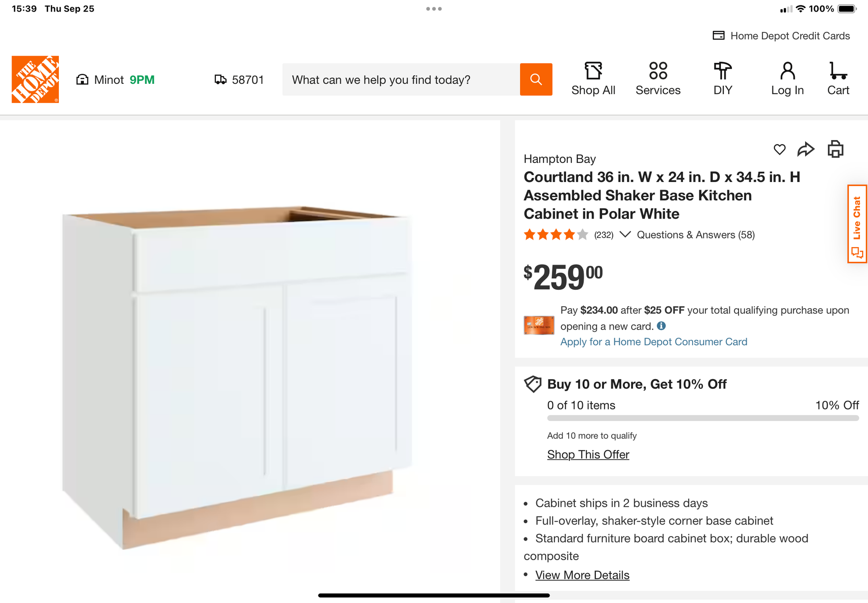The image size is (868, 603).
Task: Change delivery ZIP code 58701
Action: [239, 80]
